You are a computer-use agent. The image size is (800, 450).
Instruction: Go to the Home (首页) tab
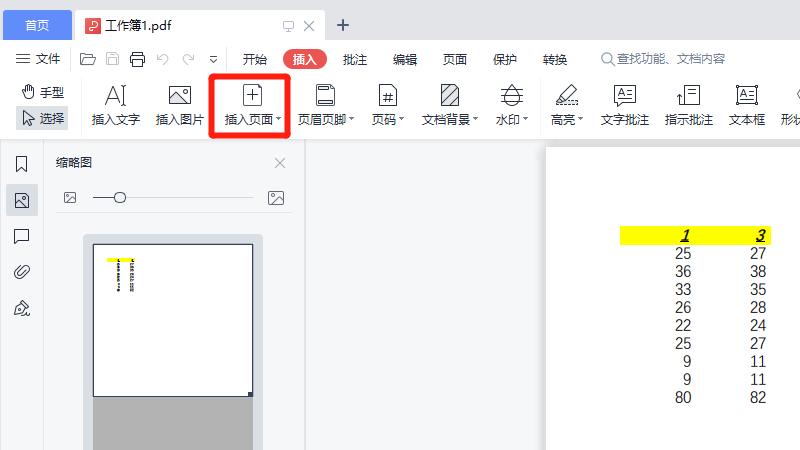coord(36,25)
